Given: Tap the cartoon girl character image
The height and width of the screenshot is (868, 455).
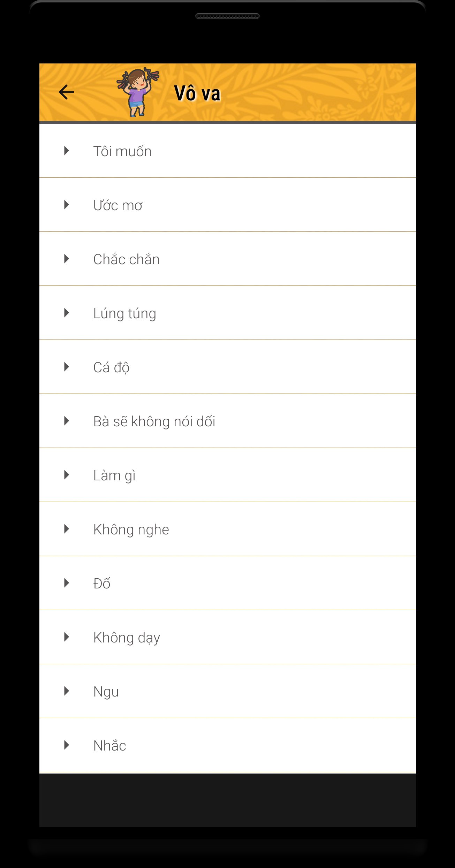Looking at the screenshot, I should (138, 92).
